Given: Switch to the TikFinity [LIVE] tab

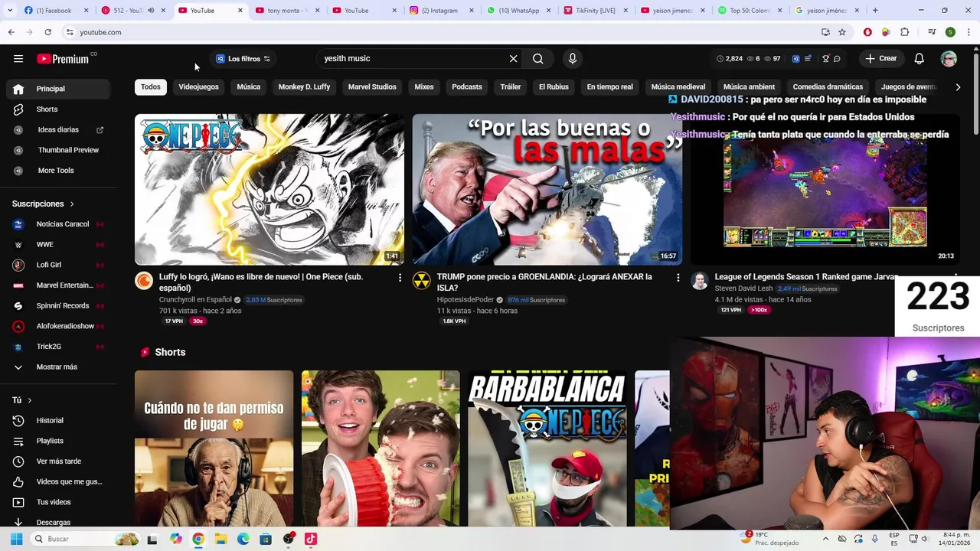Looking at the screenshot, I should pos(595,11).
